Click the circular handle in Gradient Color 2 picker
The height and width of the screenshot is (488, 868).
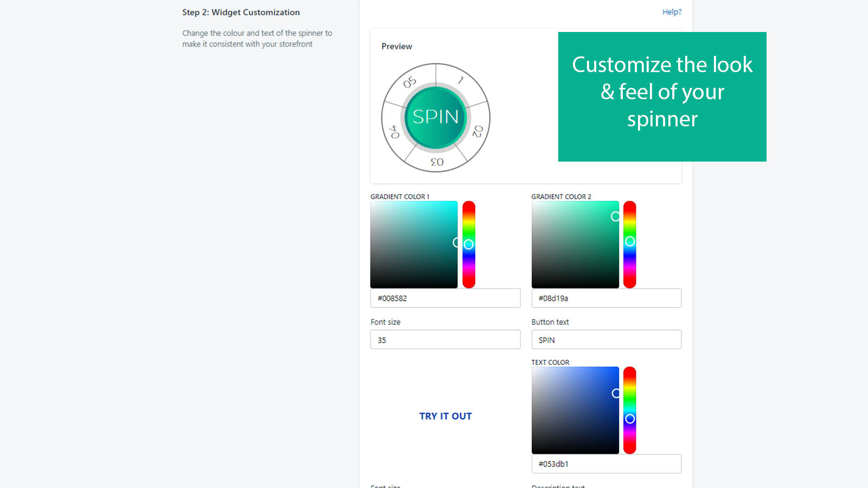[x=615, y=217]
